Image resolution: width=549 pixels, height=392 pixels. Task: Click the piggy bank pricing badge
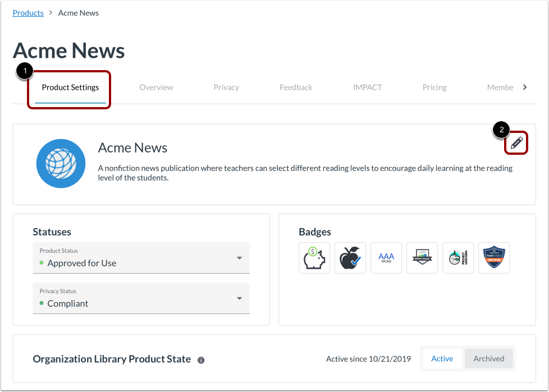[x=314, y=258]
